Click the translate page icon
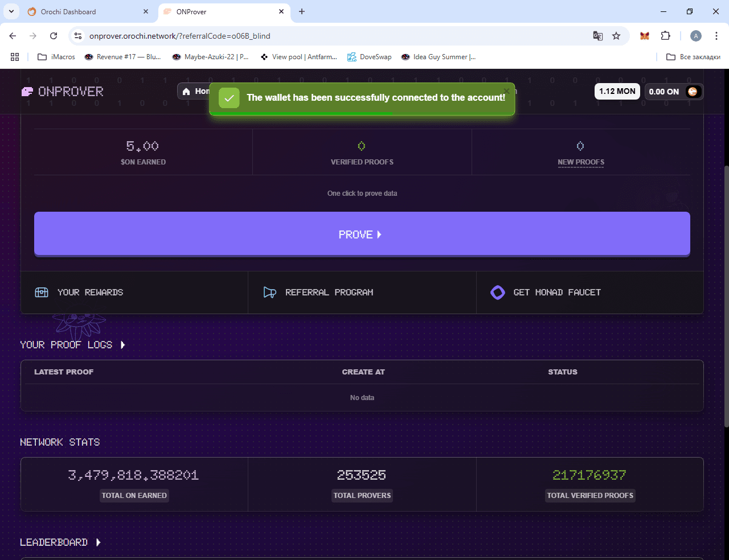The width and height of the screenshot is (729, 560). pos(598,36)
